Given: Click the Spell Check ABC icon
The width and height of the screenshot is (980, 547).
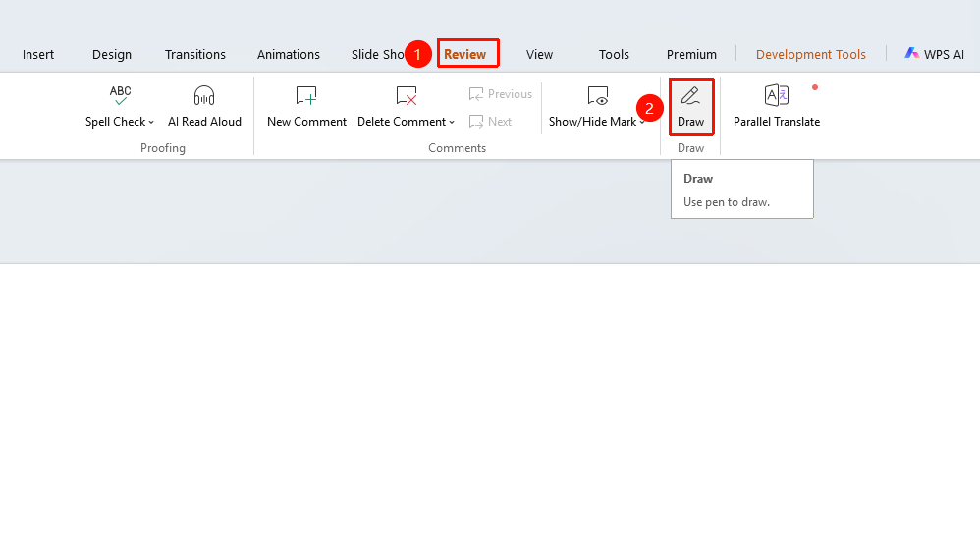Looking at the screenshot, I should tap(120, 95).
